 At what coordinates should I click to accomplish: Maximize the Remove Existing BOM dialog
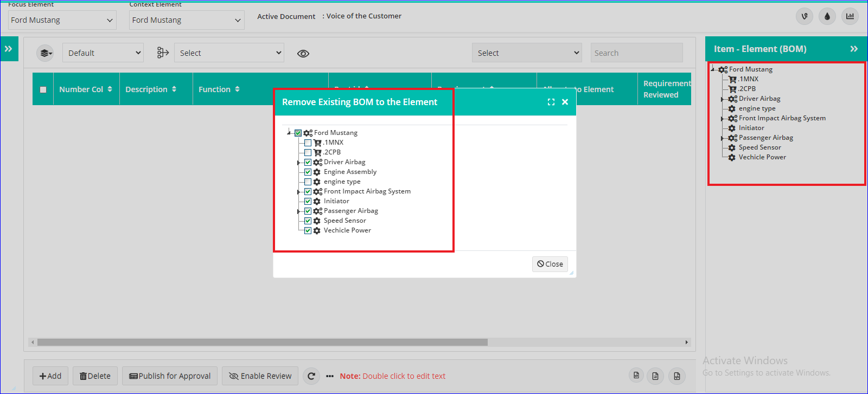pos(551,102)
